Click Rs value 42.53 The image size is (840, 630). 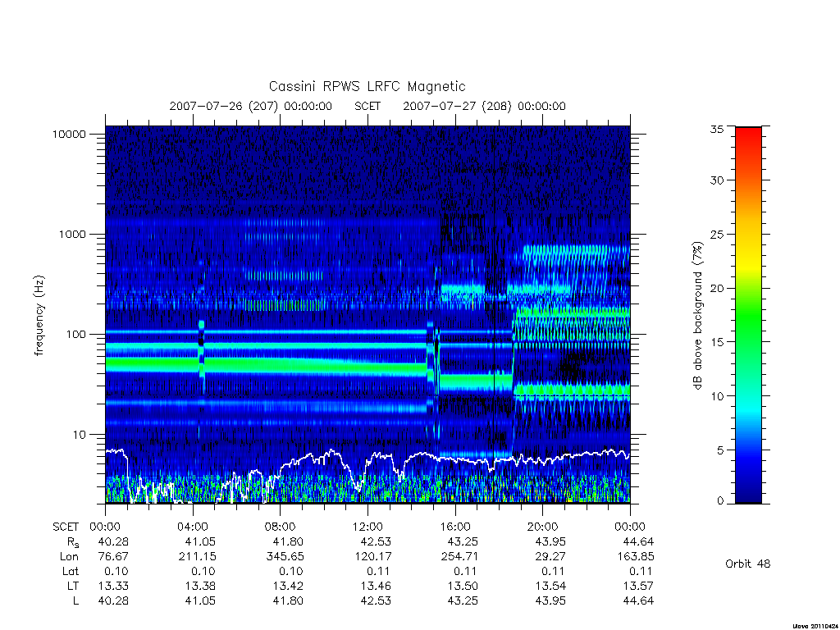tap(376, 542)
